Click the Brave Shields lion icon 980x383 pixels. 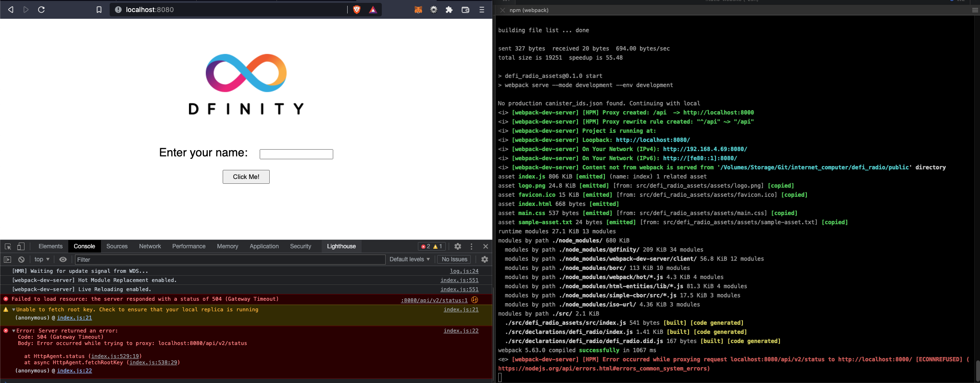pos(357,10)
